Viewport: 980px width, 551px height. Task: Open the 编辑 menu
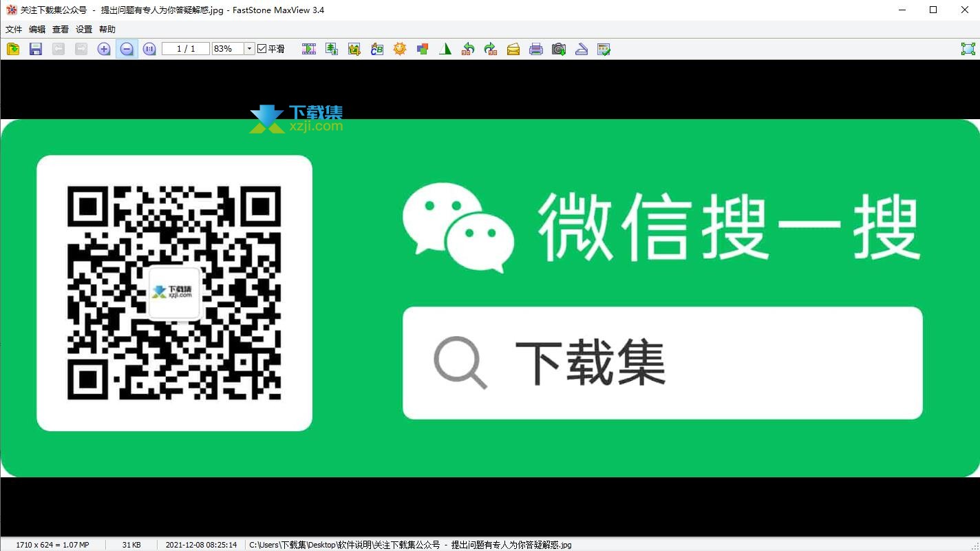tap(37, 30)
